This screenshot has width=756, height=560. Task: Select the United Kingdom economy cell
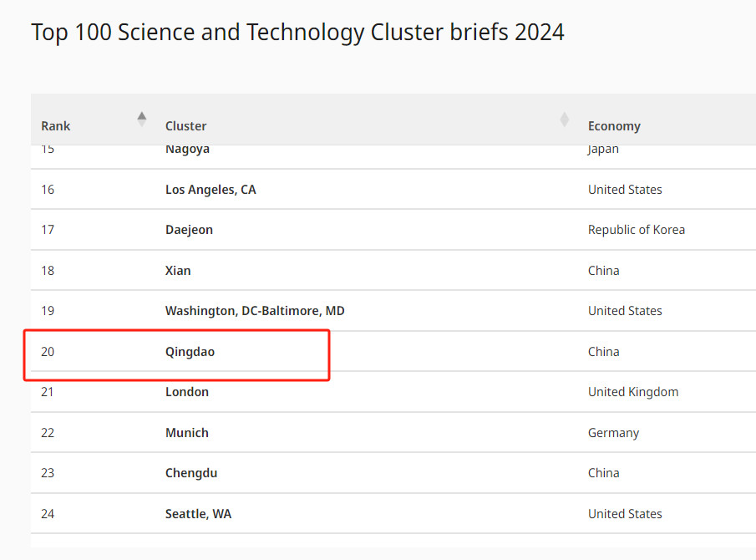point(633,392)
